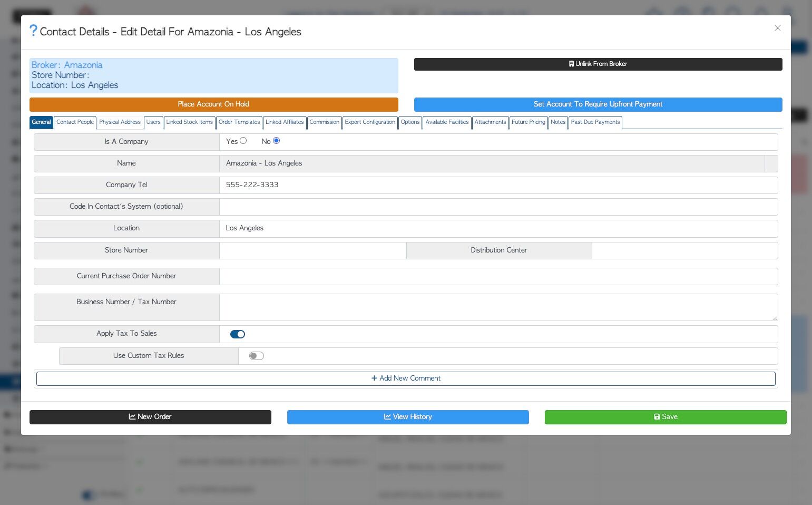Open the Future Pricing tab
The image size is (812, 505).
pos(529,122)
